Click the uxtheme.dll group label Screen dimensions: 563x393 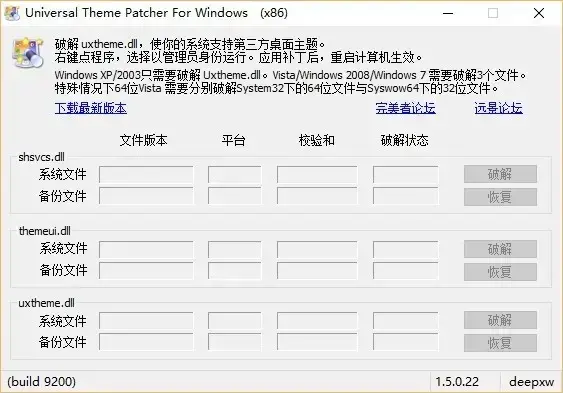point(47,303)
